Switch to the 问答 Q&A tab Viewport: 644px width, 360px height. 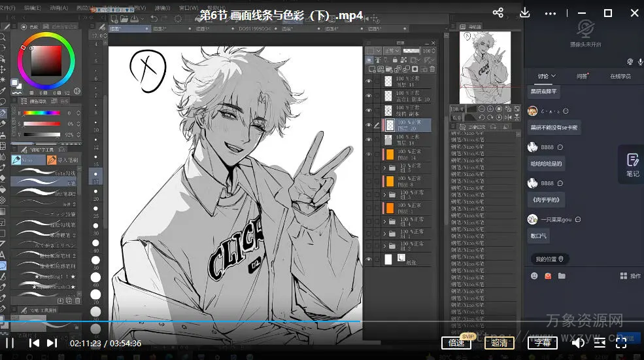click(581, 77)
